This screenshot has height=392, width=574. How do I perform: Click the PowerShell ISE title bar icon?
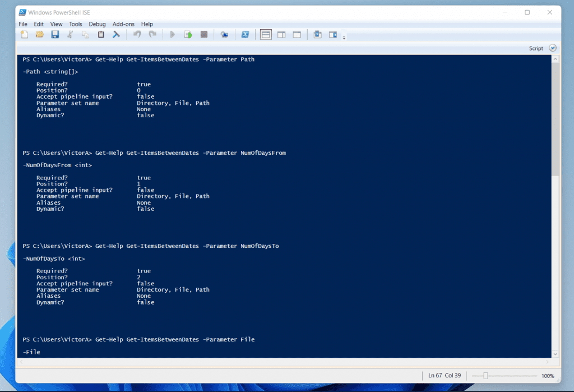click(x=22, y=12)
